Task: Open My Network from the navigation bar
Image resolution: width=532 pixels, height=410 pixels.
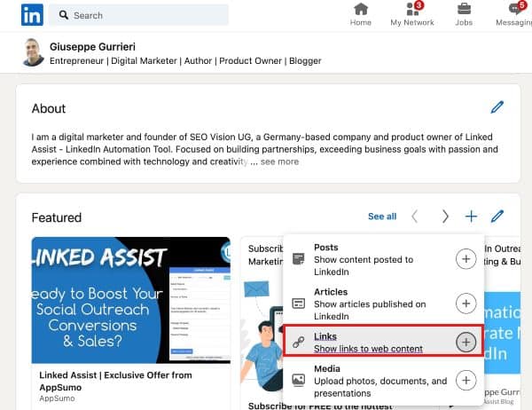Action: click(412, 14)
